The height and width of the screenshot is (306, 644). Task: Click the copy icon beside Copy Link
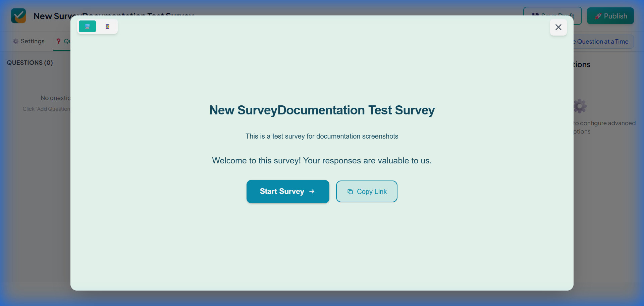(350, 192)
